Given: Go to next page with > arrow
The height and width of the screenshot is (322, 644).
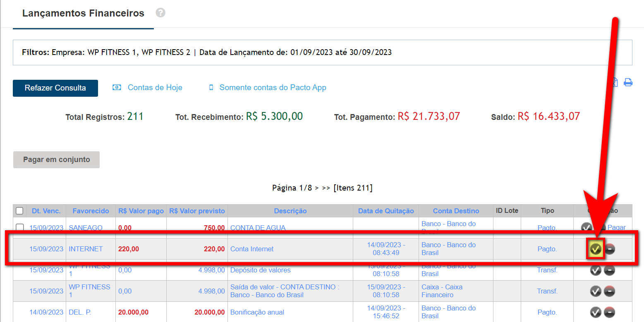Looking at the screenshot, I should (316, 188).
